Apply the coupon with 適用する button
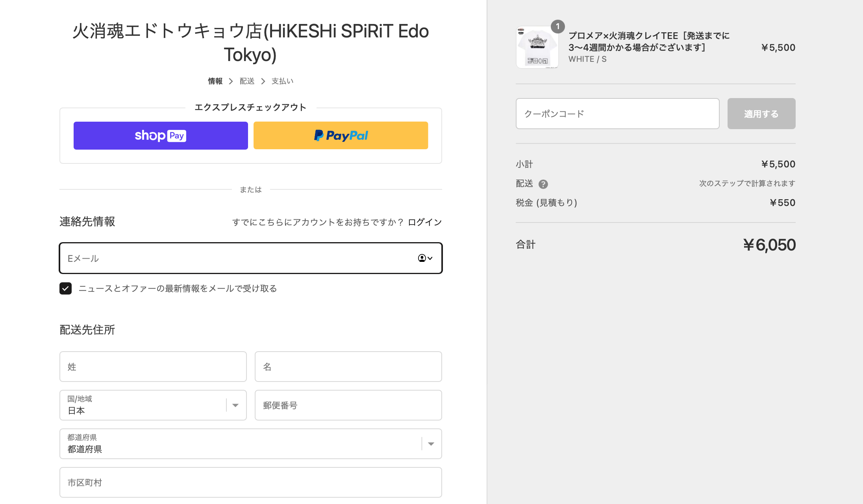 (x=761, y=113)
